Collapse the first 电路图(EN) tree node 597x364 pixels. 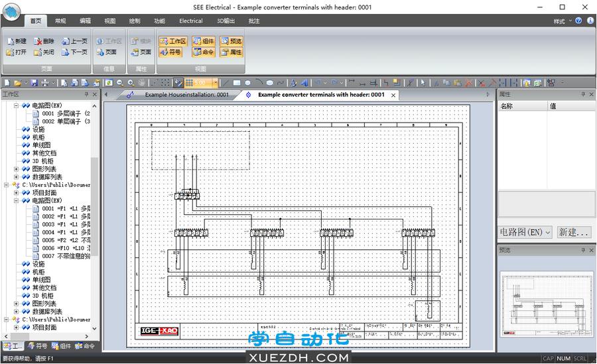[16, 105]
